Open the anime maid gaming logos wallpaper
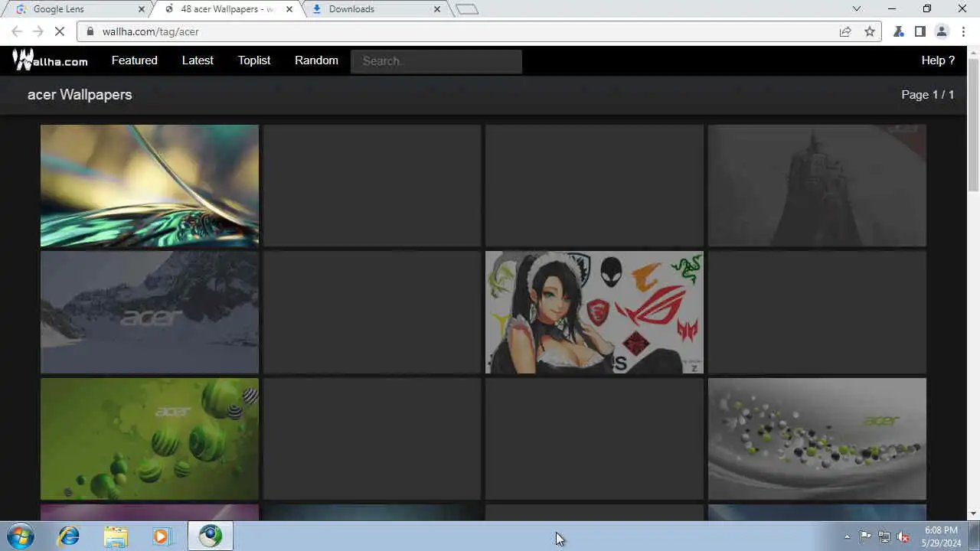The image size is (980, 551). click(x=594, y=312)
